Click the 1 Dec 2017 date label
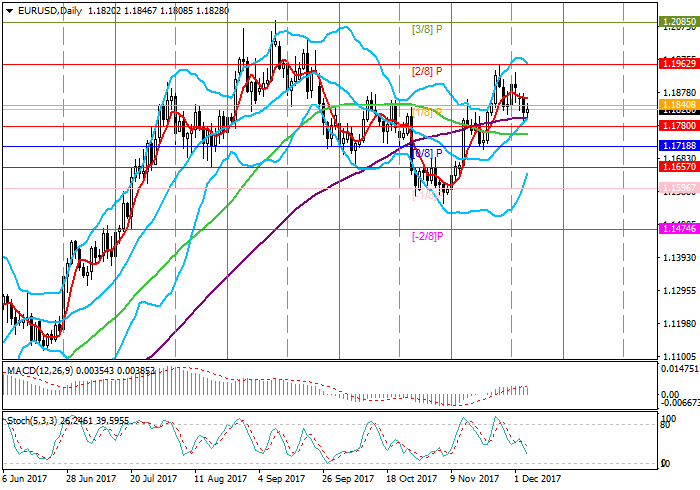700x490 pixels. [538, 479]
